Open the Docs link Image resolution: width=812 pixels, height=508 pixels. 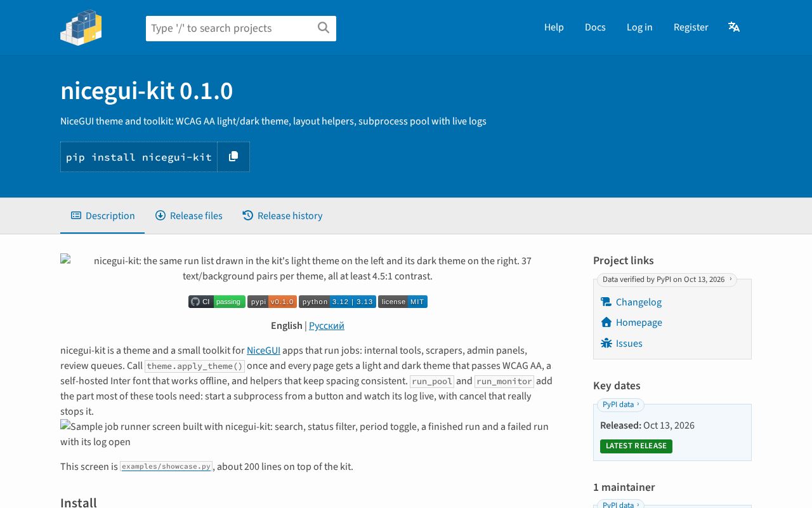click(595, 27)
